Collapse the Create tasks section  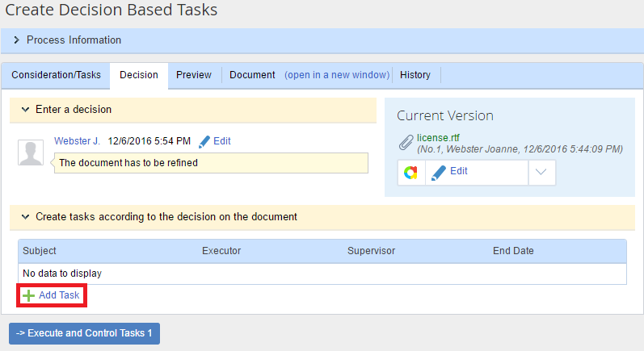[x=25, y=217]
